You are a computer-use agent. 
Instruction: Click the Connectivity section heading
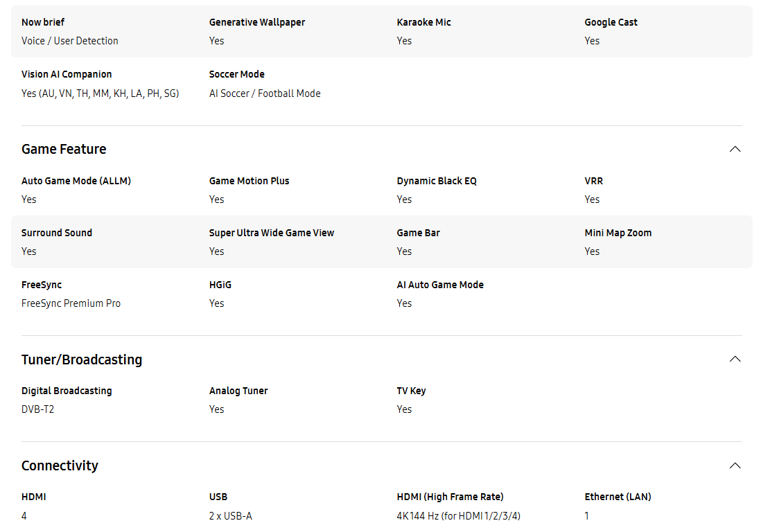(x=60, y=465)
